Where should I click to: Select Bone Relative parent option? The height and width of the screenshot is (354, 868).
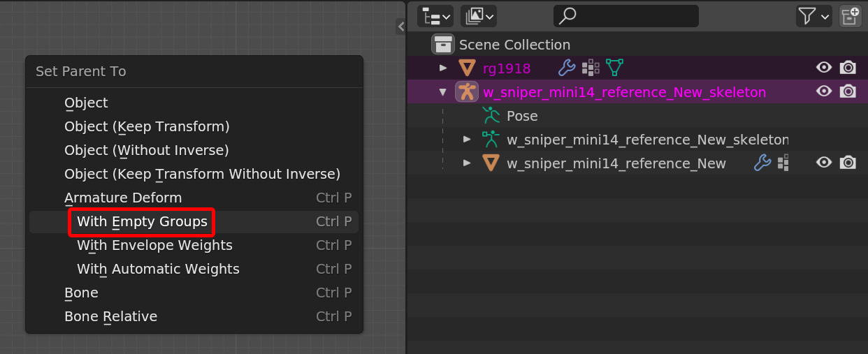point(110,317)
